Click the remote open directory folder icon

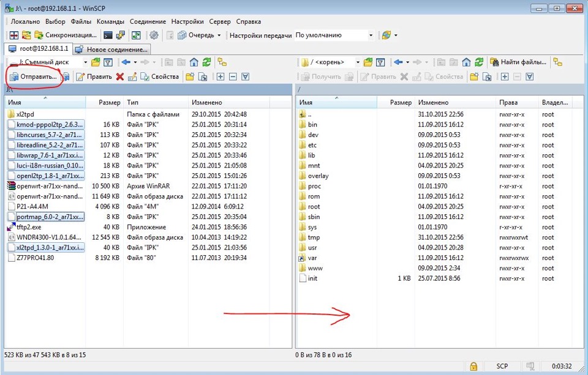pyautogui.click(x=368, y=62)
